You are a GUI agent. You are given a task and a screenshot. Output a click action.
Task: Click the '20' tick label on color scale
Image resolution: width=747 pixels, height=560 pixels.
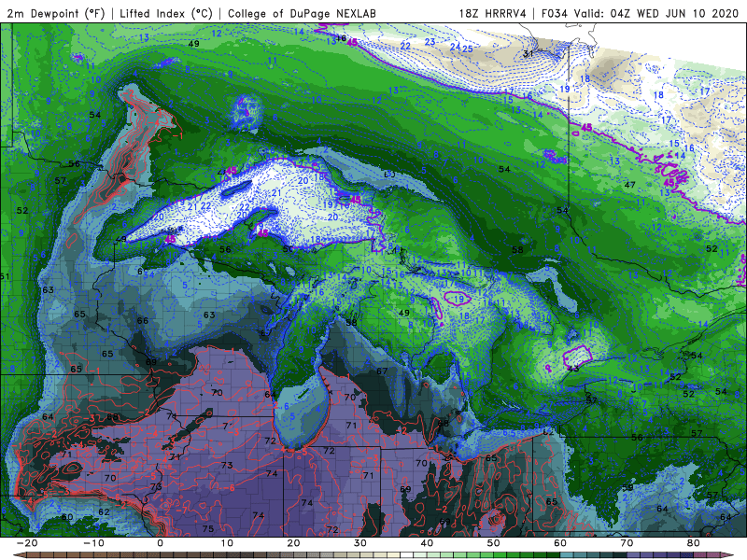[293, 543]
